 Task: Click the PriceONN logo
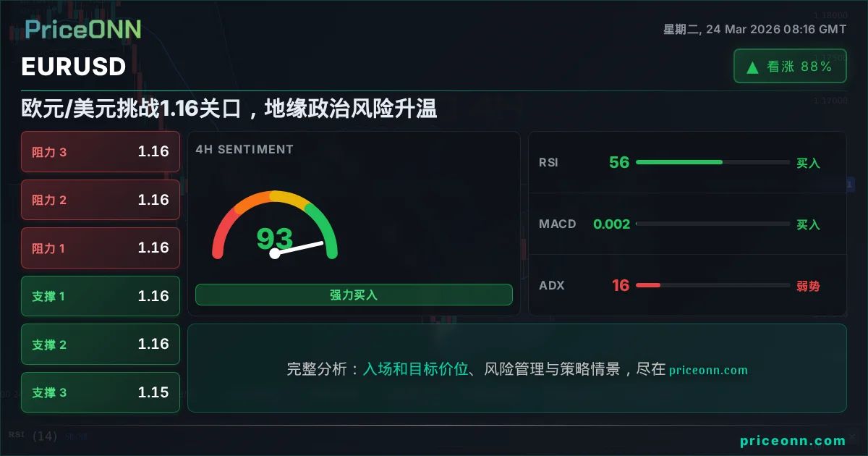coord(83,29)
